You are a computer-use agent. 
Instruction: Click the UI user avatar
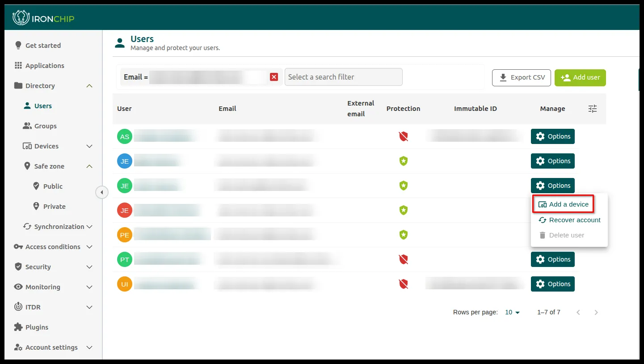click(x=125, y=284)
